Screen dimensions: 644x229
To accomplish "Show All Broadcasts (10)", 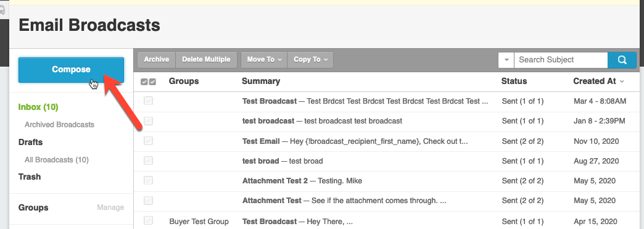I will (57, 159).
